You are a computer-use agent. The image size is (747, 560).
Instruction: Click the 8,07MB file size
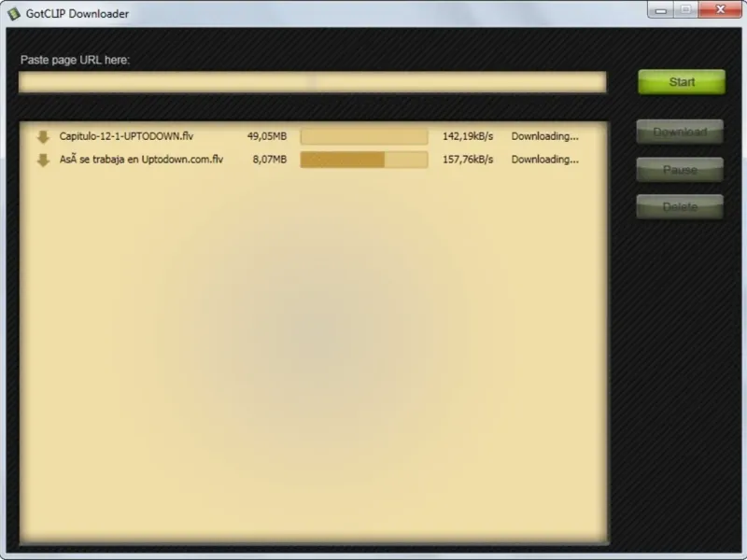coord(270,160)
